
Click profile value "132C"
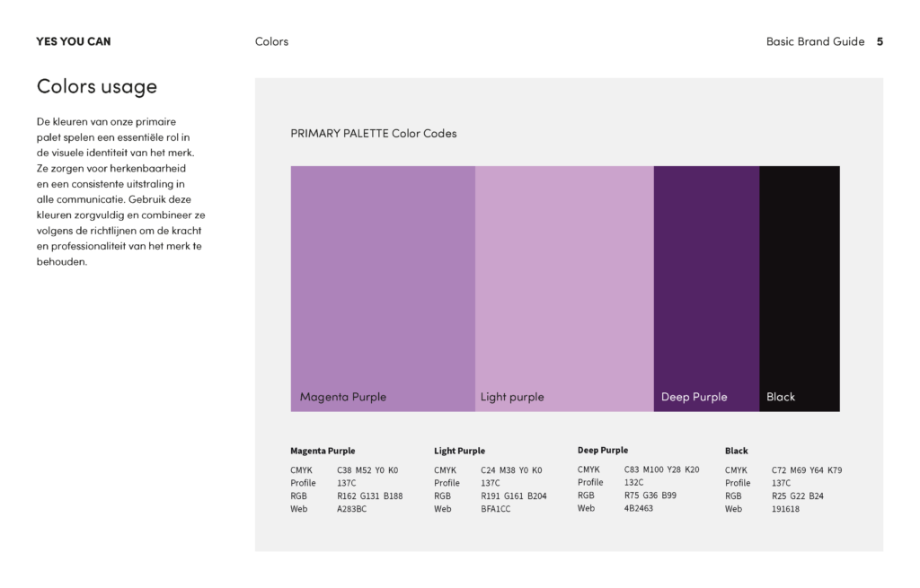point(633,482)
